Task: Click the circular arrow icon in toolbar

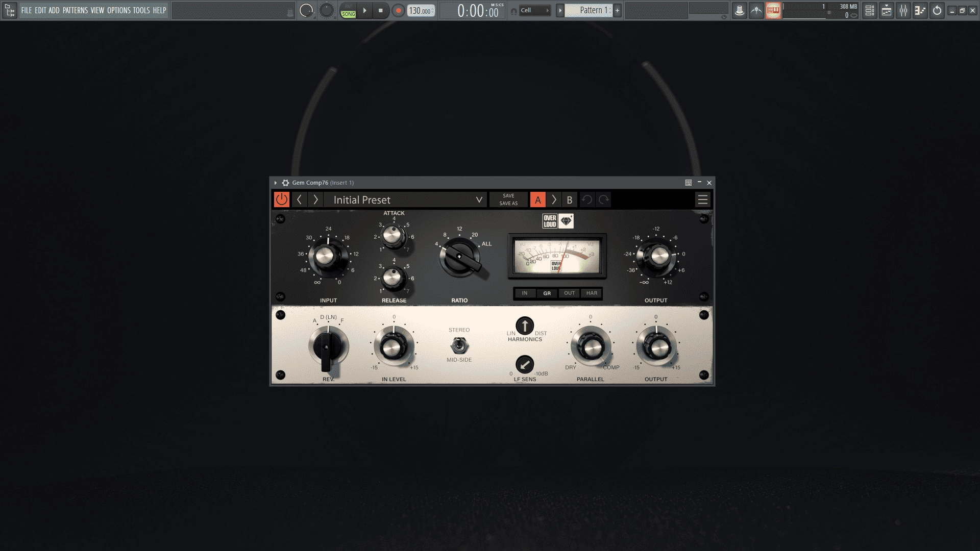Action: [937, 10]
